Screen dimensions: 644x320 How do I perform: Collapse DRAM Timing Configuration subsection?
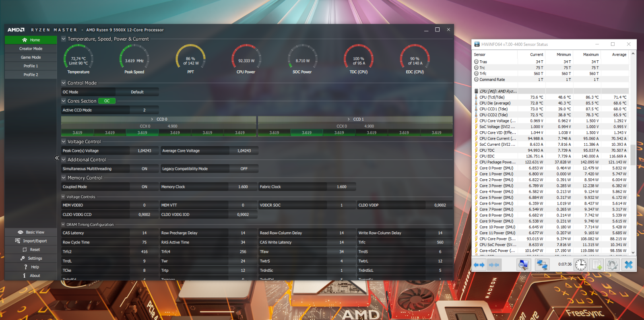pyautogui.click(x=63, y=225)
